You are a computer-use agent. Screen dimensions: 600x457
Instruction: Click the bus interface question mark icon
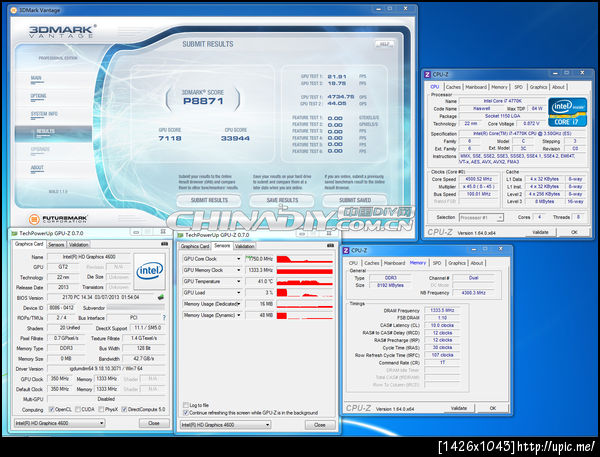click(x=164, y=318)
